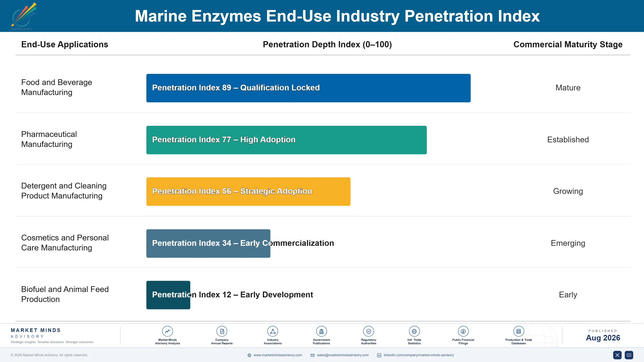This screenshot has height=362, width=644.
Task: Click the Regulatory Authorities shield icon
Action: (x=369, y=331)
